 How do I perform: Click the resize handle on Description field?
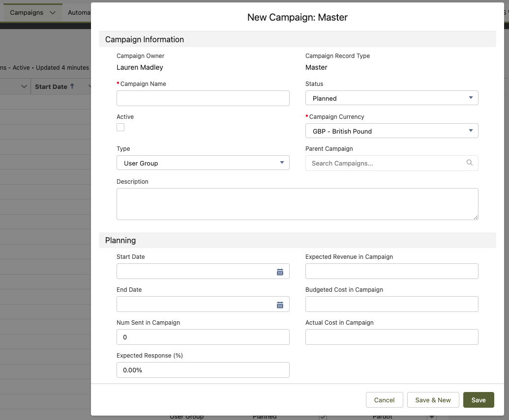coord(476,218)
